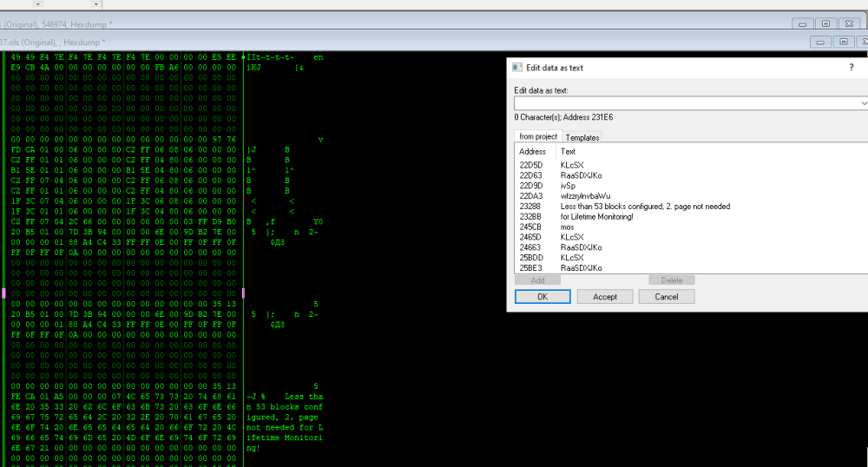The image size is (868, 467).
Task: Restore the '546974, Hexdump' background window
Action: (x=825, y=23)
